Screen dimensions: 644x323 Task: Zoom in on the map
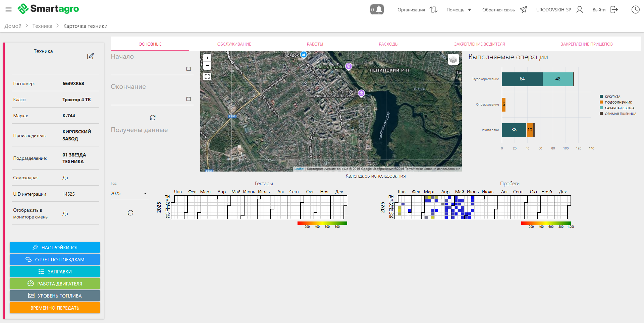pyautogui.click(x=207, y=58)
